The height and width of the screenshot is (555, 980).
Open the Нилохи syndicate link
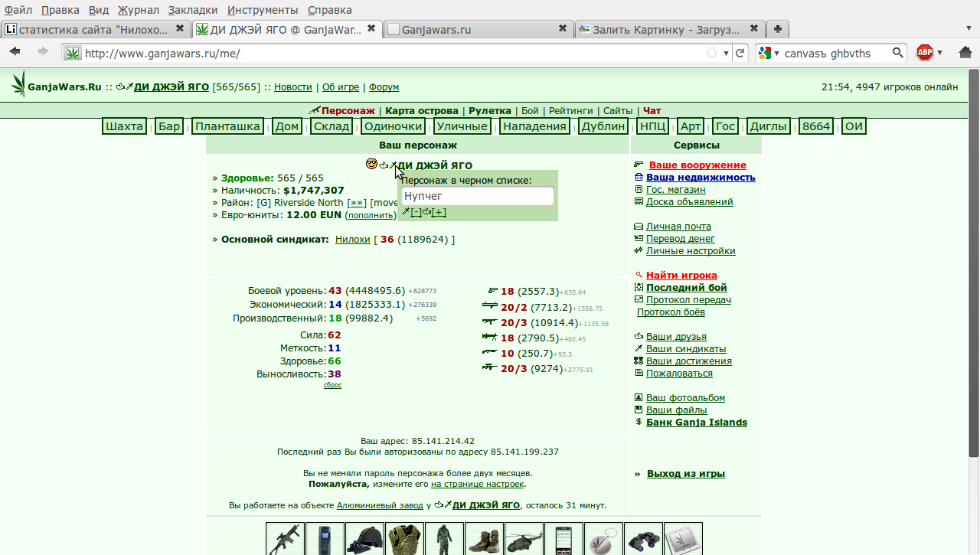tap(352, 240)
